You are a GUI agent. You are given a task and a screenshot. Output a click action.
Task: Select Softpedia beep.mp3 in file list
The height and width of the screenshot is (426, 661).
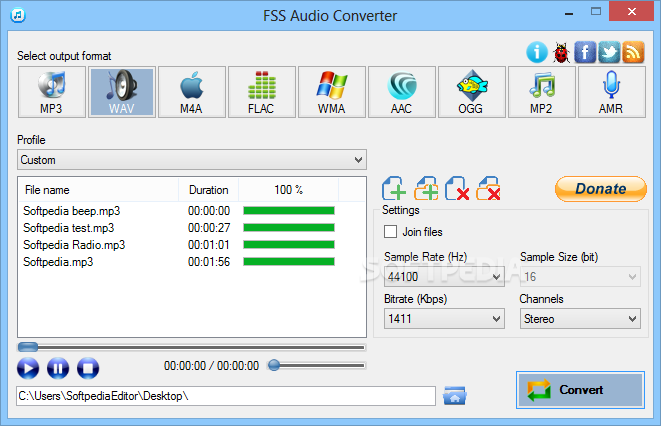(72, 211)
